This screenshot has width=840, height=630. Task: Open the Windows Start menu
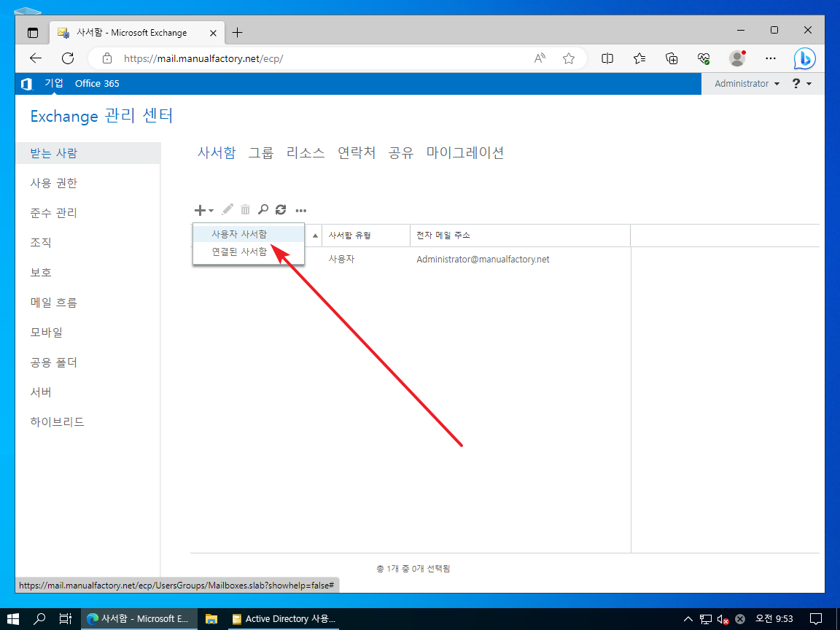[13, 619]
